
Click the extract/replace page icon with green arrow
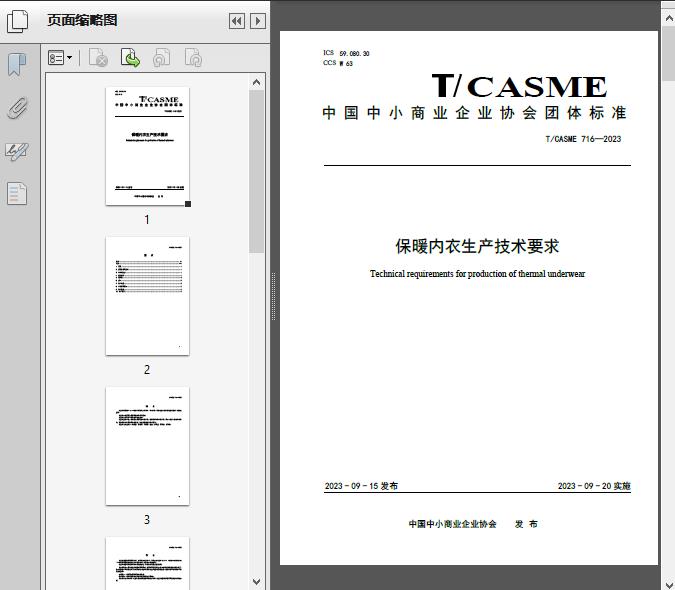130,59
